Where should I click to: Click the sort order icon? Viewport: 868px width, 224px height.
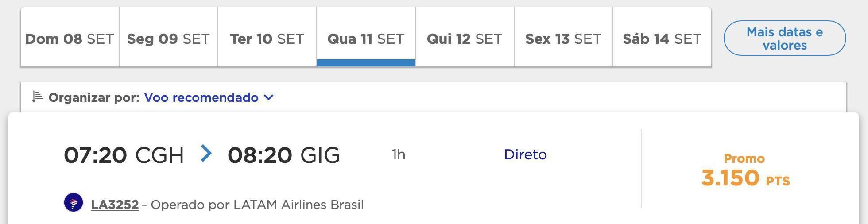37,97
